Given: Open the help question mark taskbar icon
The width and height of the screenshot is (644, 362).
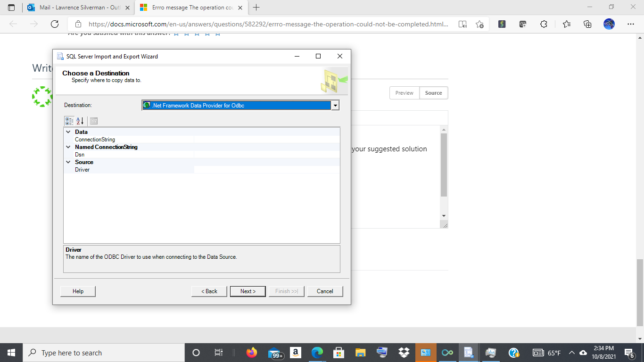Looking at the screenshot, I should (x=514, y=353).
